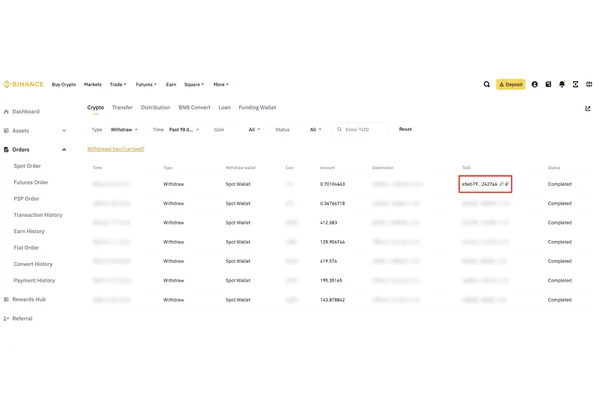
Task: Switch to the Transfer tab
Action: tap(122, 108)
